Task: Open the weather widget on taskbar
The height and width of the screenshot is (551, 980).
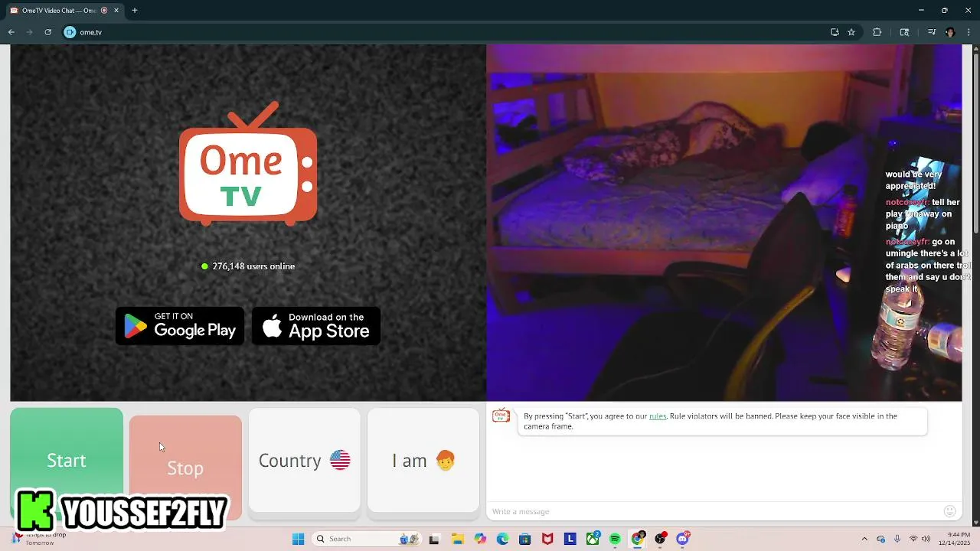Action: click(38, 539)
